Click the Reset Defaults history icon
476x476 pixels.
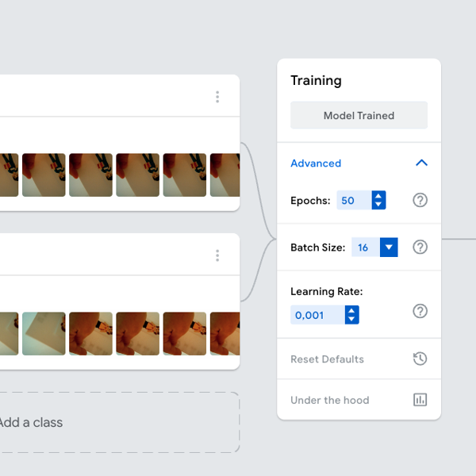click(x=420, y=359)
